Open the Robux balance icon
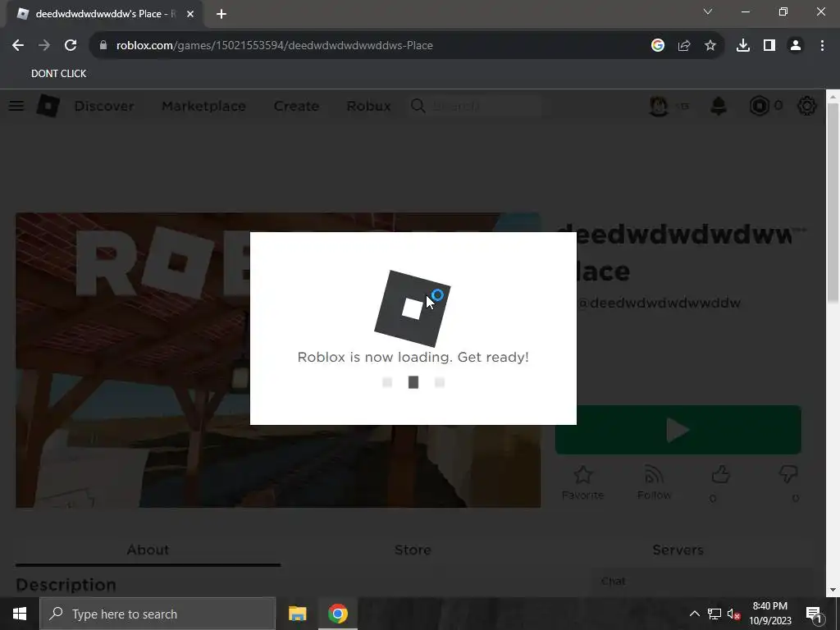This screenshot has width=840, height=630. pyautogui.click(x=759, y=106)
